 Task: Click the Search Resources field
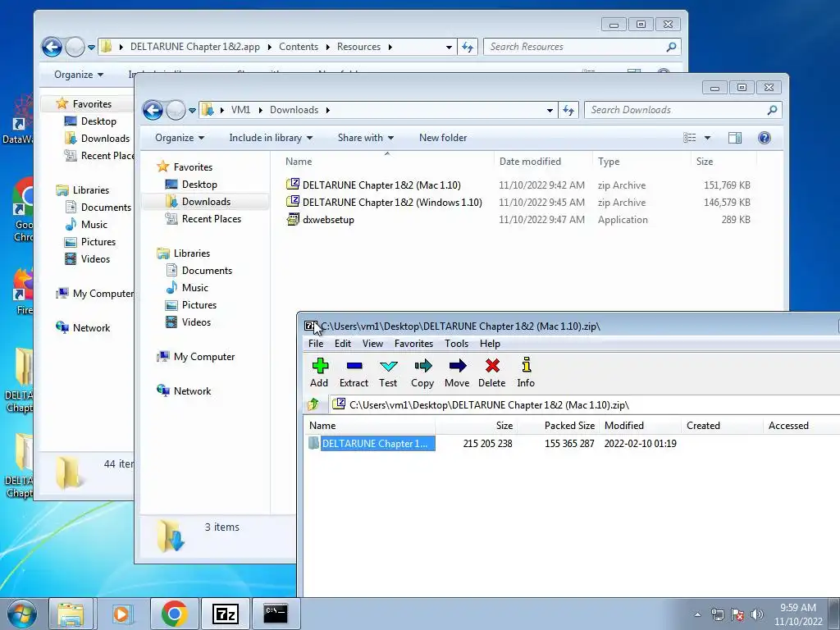pos(582,47)
